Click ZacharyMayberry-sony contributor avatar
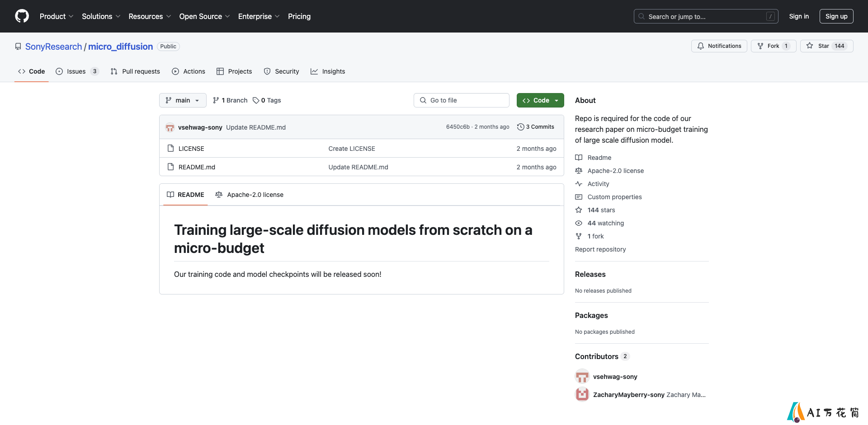This screenshot has width=868, height=425. pyautogui.click(x=582, y=394)
